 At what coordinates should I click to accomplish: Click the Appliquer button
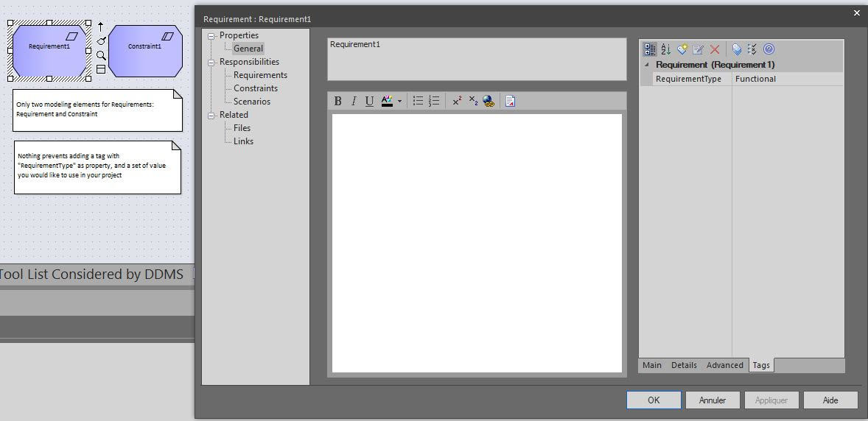coord(771,400)
